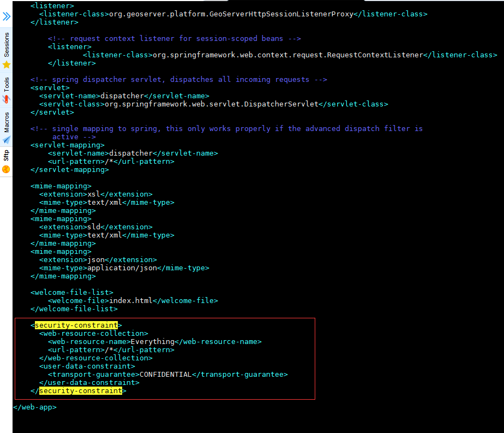Click the closing </web-resource-collection> tag
Viewport: 504px width, 433px height.
96,358
